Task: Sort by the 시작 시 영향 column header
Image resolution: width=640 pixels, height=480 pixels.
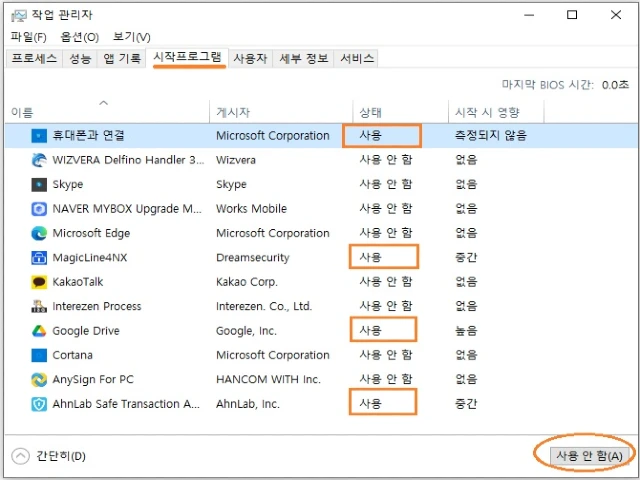Action: point(496,112)
